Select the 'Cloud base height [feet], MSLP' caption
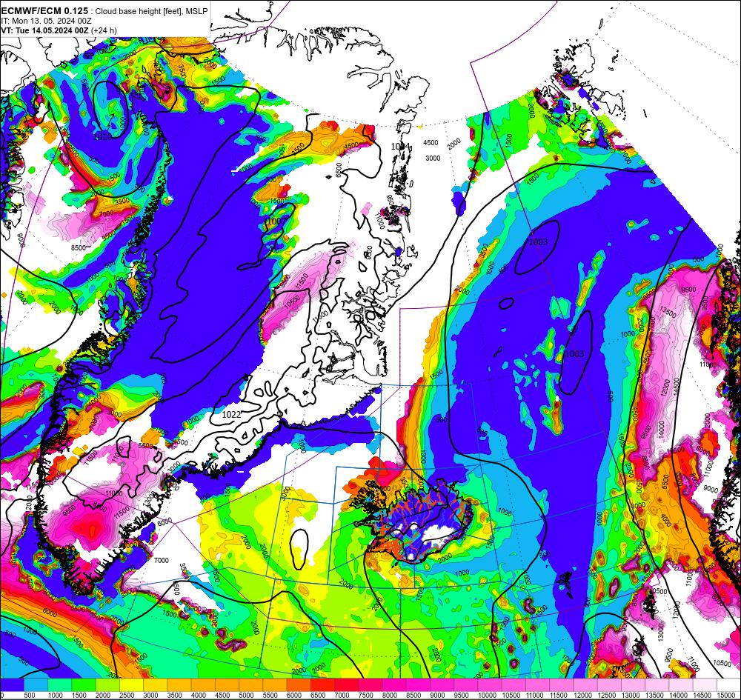 tap(151, 11)
